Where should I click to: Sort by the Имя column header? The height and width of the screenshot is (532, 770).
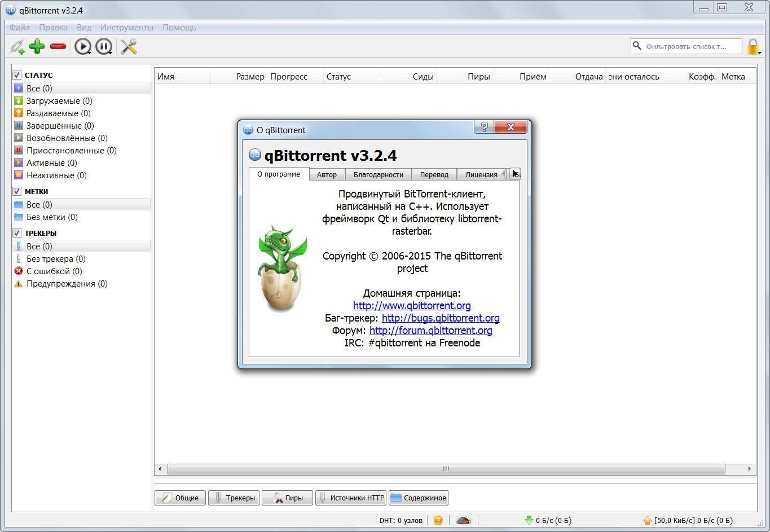point(183,77)
